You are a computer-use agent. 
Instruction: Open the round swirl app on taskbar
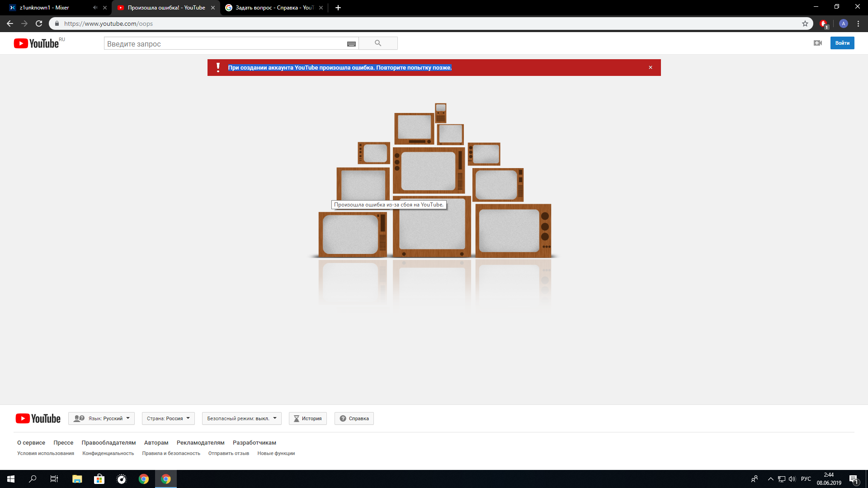[122, 479]
